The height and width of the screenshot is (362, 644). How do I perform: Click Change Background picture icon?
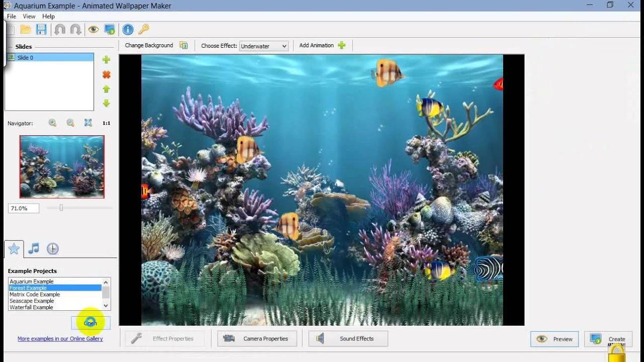[x=184, y=45]
